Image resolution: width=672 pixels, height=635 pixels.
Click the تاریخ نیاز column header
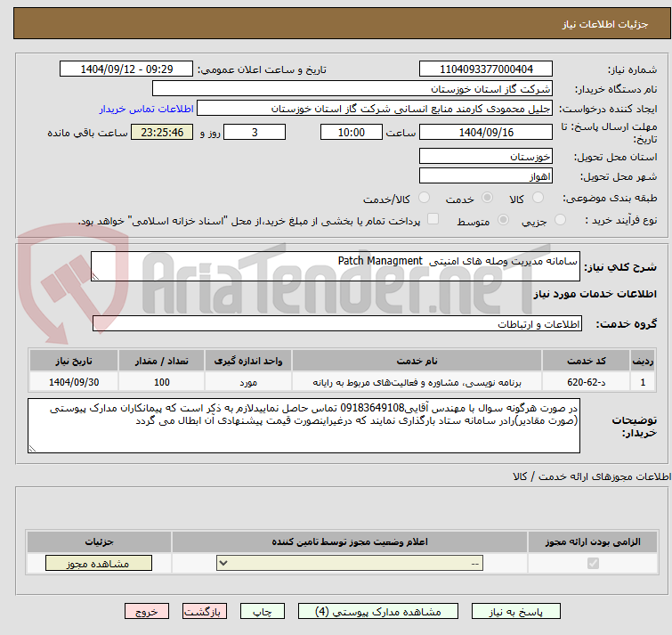click(74, 361)
